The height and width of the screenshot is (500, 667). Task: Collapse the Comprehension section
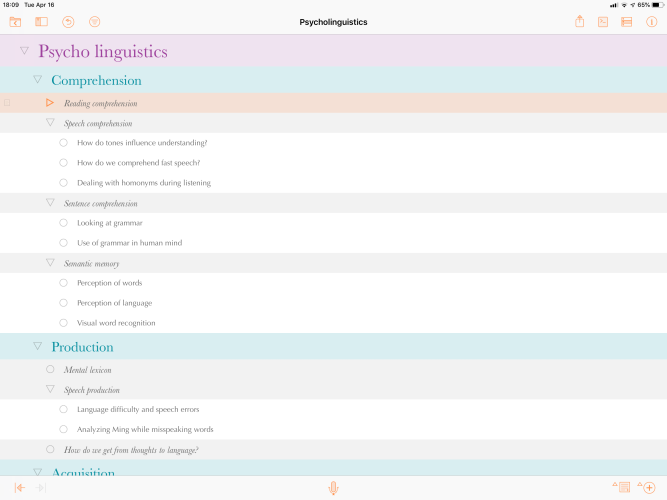[x=37, y=80]
